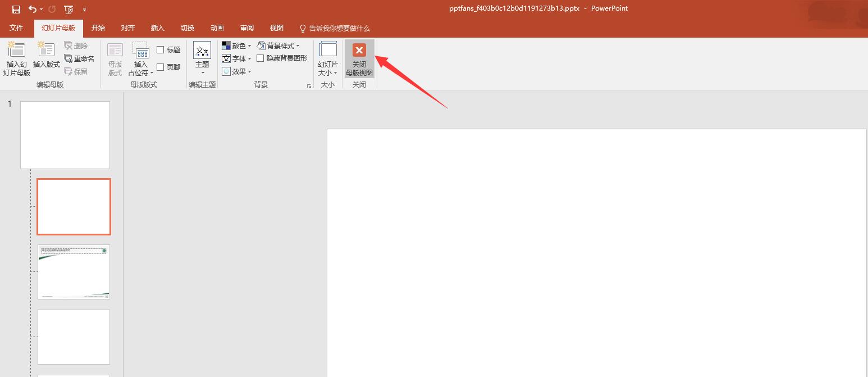The height and width of the screenshot is (377, 868).
Task: Click the Undo arrow icon
Action: pyautogui.click(x=33, y=10)
